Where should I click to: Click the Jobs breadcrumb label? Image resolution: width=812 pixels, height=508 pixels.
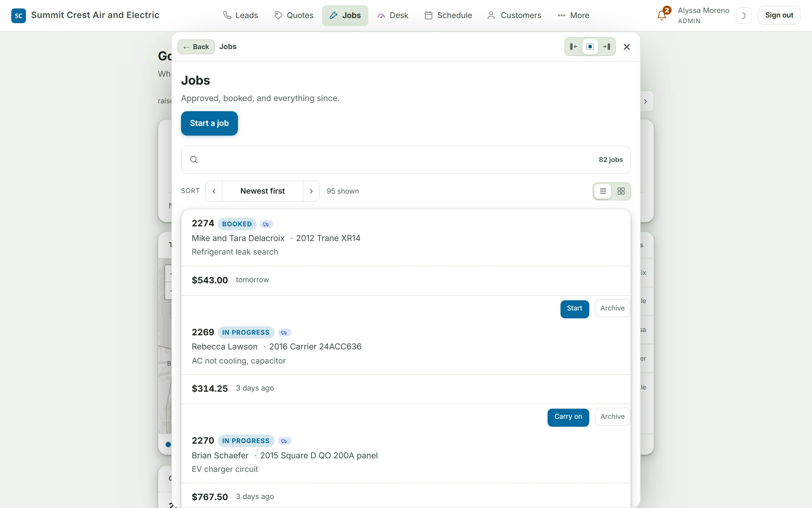tap(228, 47)
